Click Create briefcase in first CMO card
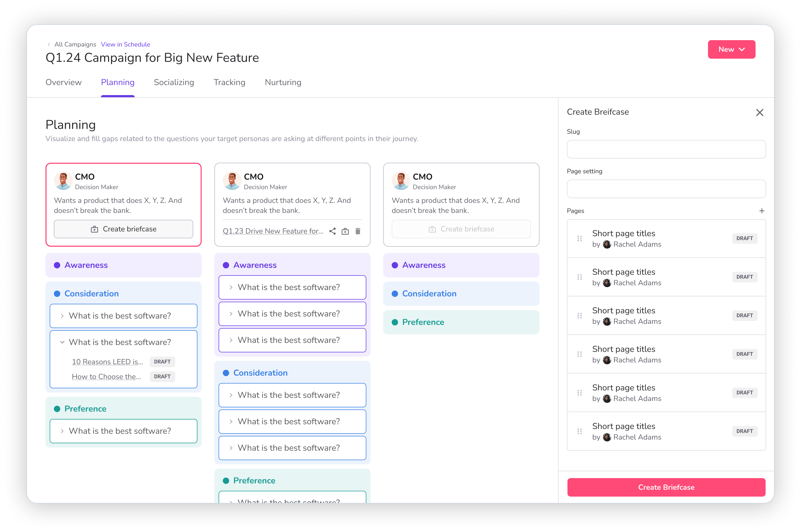Viewport: 801px width, 532px height. point(123,229)
